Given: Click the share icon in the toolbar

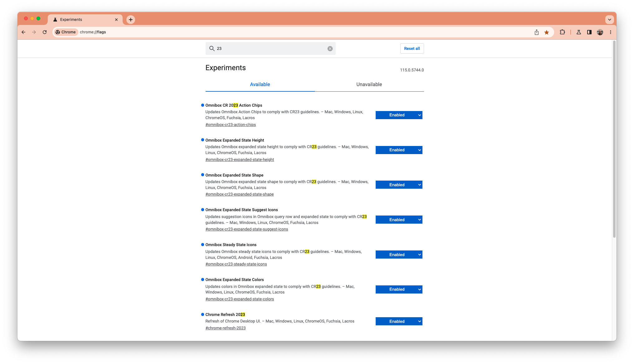Looking at the screenshot, I should click(536, 32).
